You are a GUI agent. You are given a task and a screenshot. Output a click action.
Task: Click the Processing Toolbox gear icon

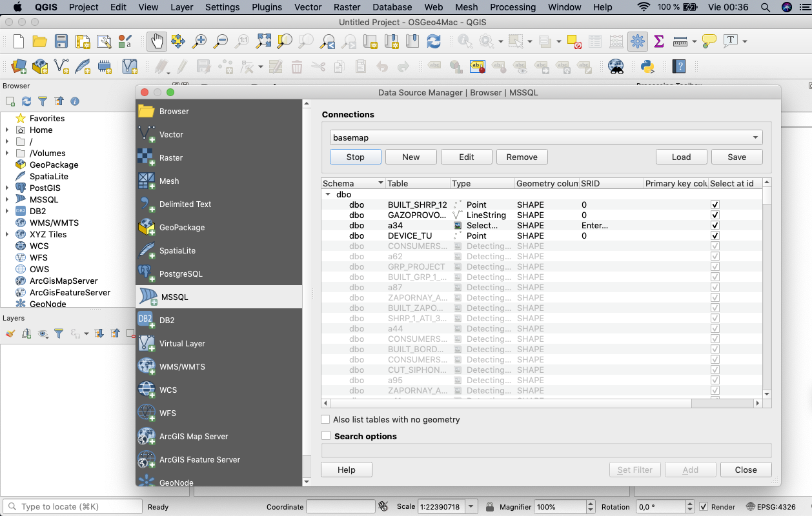pyautogui.click(x=638, y=41)
